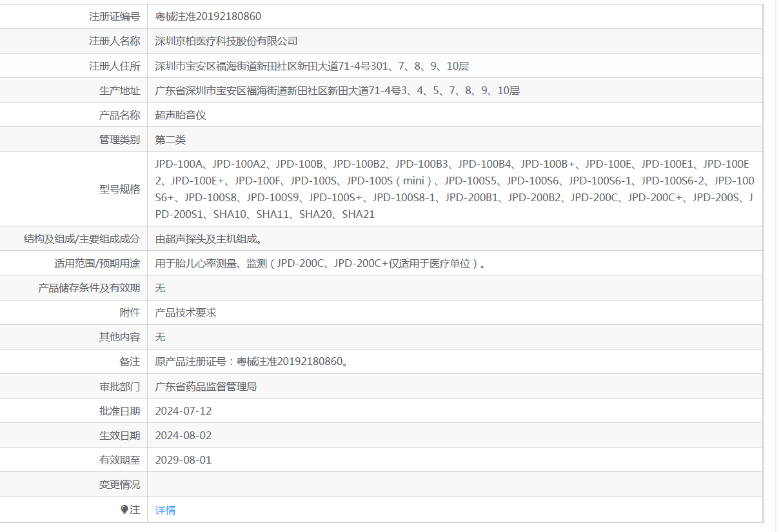
Task: Click the 管理类别 label
Action: click(119, 139)
